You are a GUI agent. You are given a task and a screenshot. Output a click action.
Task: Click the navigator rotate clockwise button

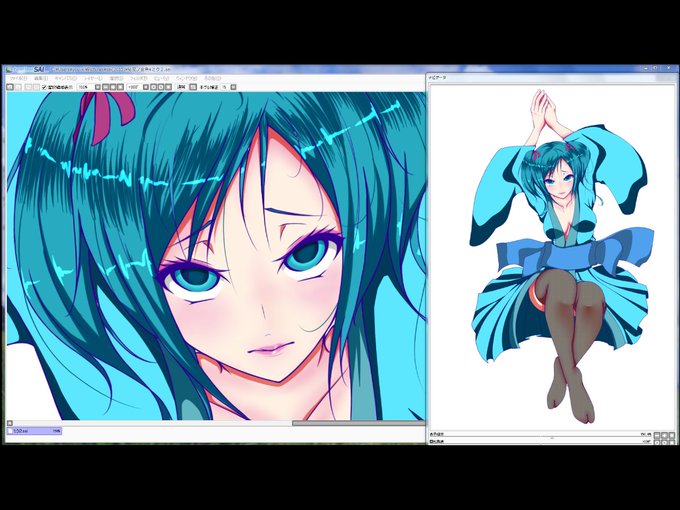click(x=664, y=443)
